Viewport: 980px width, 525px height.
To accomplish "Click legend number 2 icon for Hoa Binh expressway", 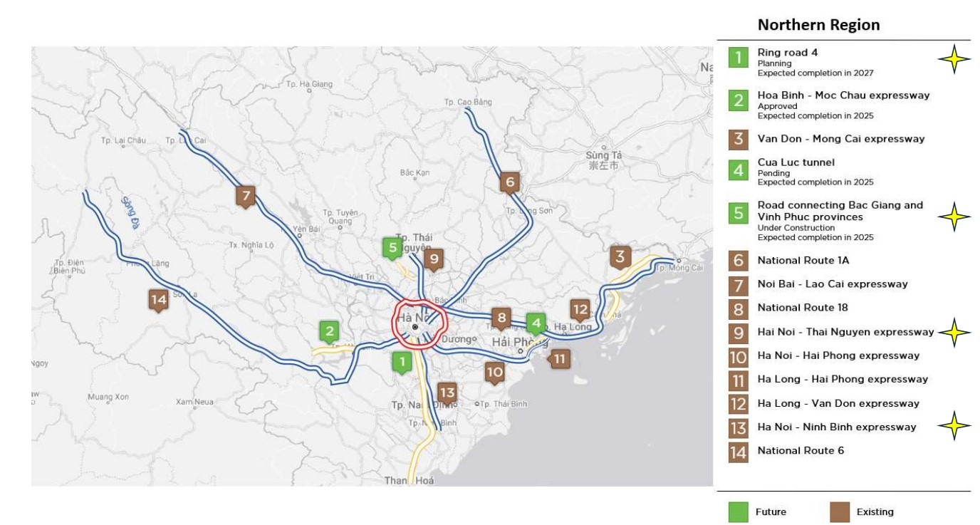I will point(739,100).
